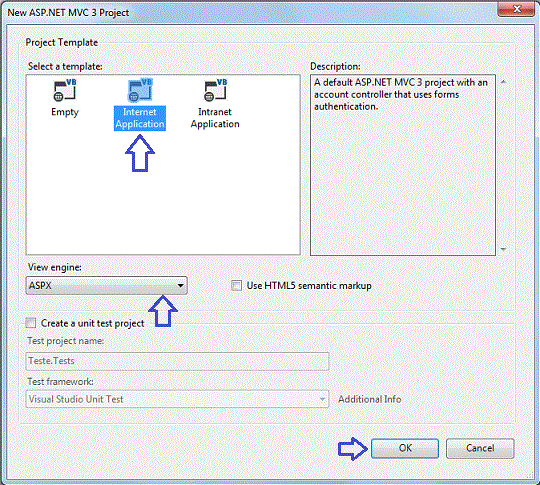
Task: Enable Use HTML5 semantic markup checkbox
Action: [236, 286]
